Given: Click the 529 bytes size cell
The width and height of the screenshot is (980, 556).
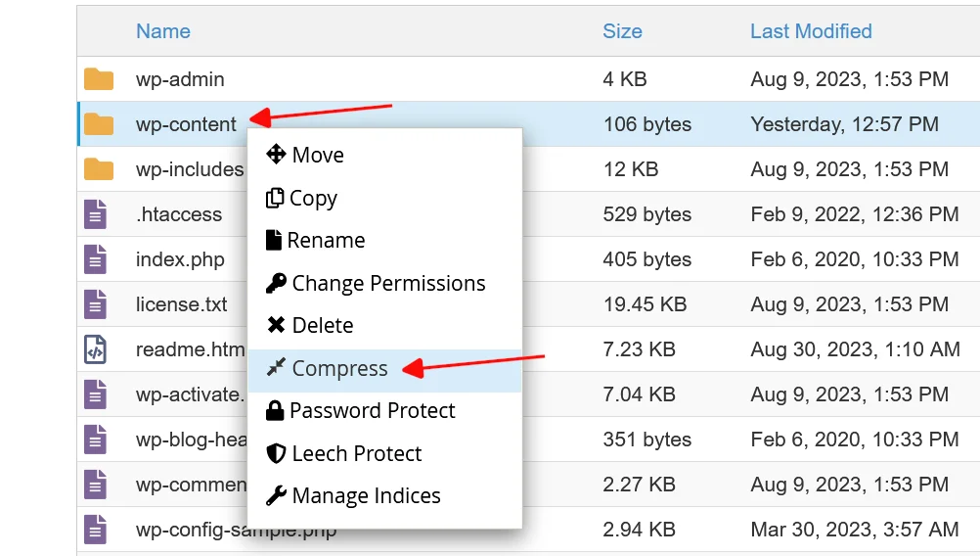Looking at the screenshot, I should tap(646, 214).
